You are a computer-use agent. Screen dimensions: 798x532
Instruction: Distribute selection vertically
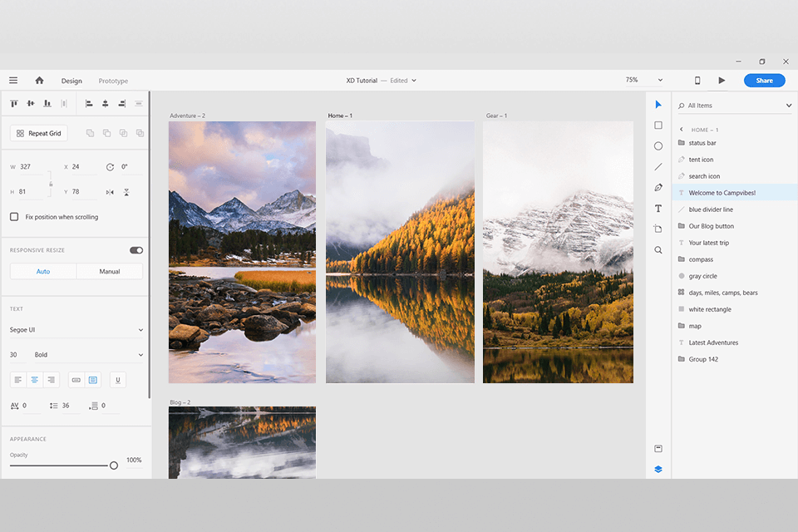(x=139, y=104)
